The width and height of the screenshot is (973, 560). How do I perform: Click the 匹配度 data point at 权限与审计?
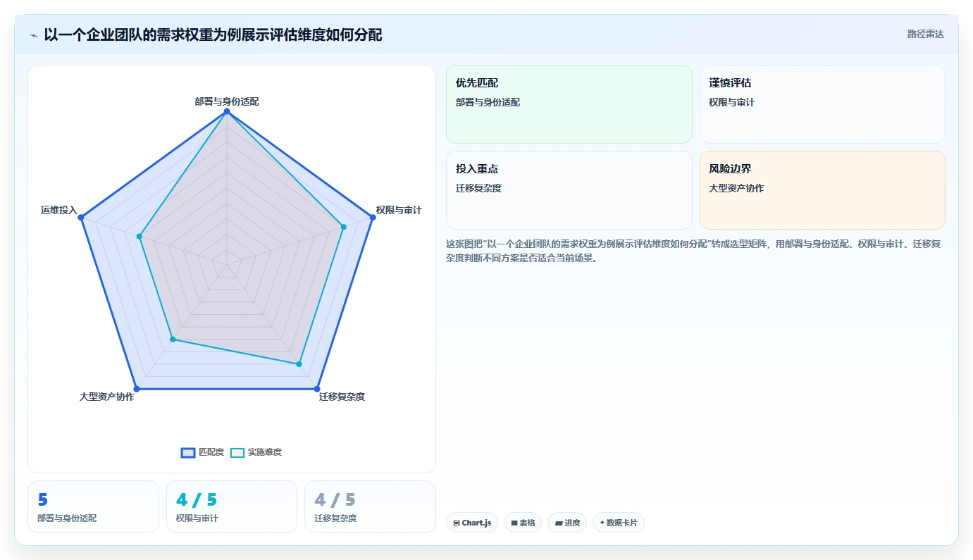click(373, 218)
